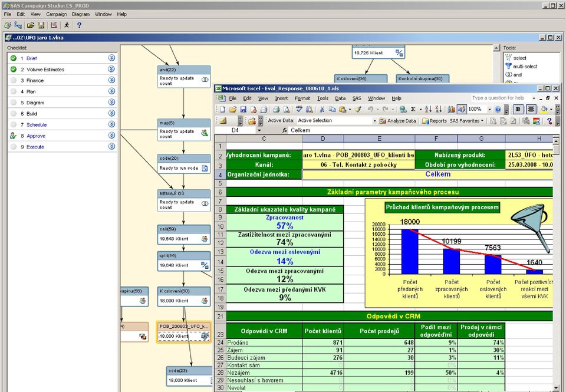
Task: Open the Excel zoom 100% dropdown
Action: coord(490,110)
